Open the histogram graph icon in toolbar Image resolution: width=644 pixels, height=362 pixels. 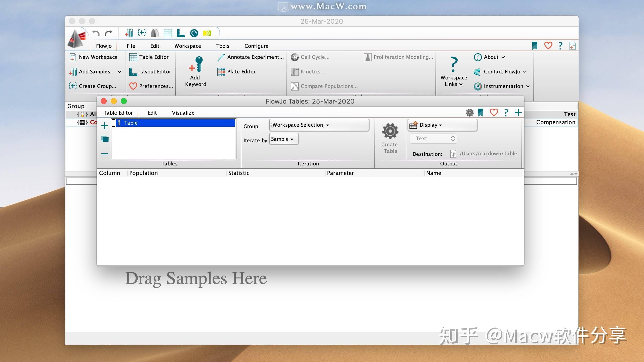pyautogui.click(x=155, y=33)
